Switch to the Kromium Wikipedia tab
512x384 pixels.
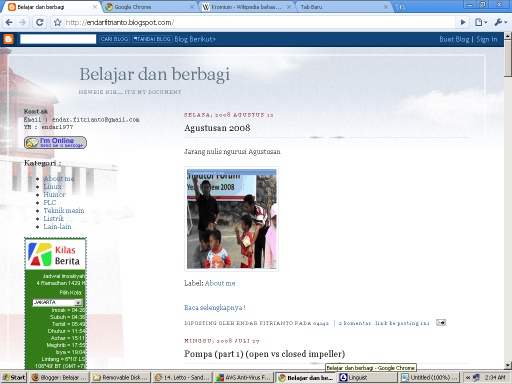(246, 7)
